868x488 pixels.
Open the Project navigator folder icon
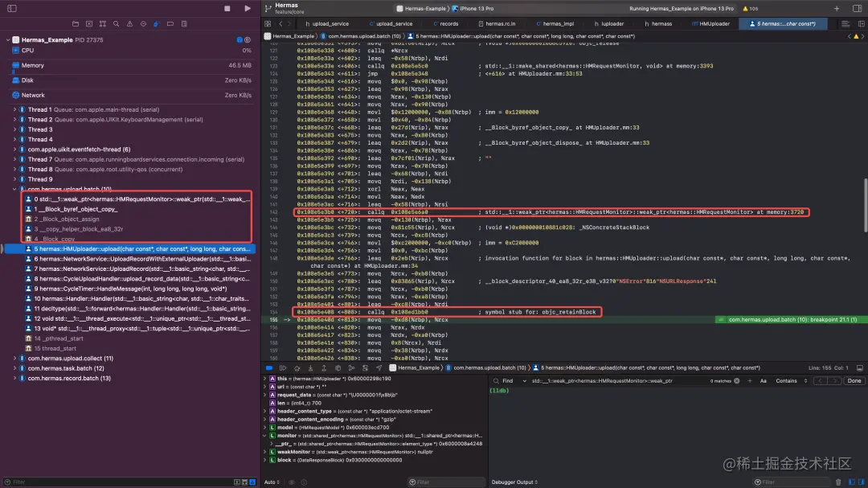point(76,24)
